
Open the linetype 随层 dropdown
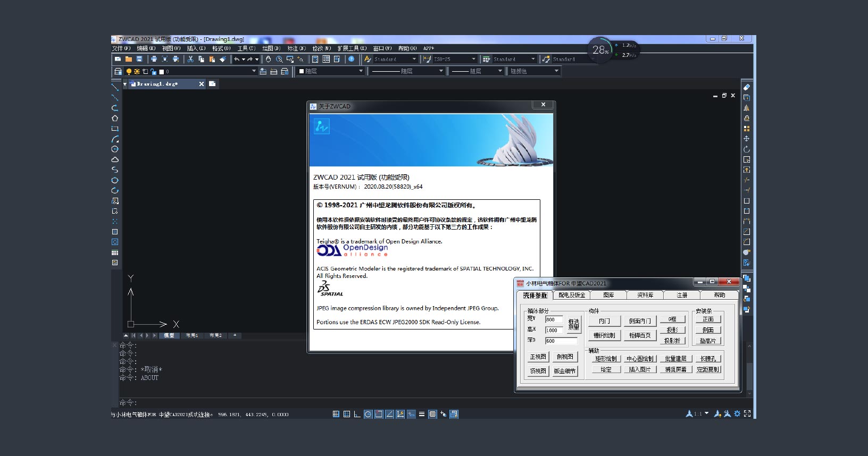441,71
